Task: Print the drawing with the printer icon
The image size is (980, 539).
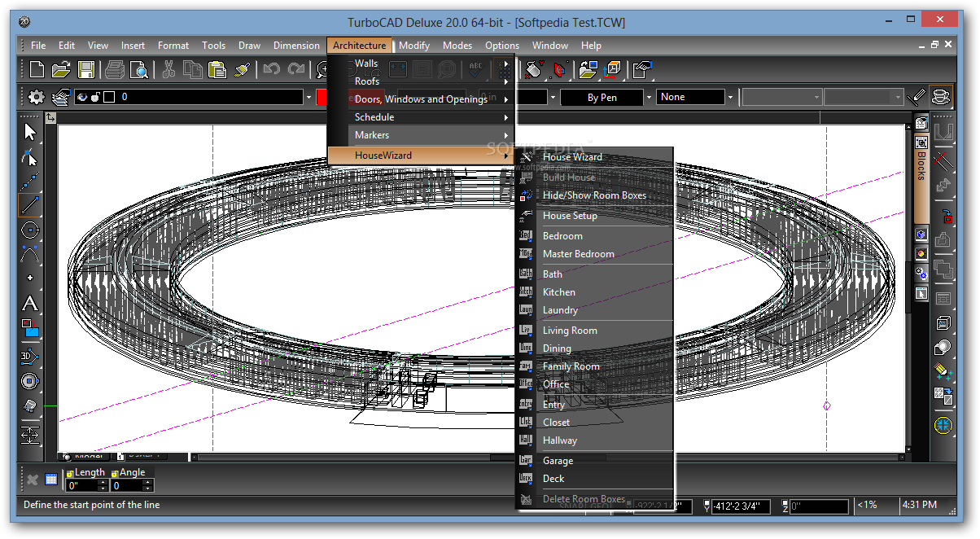Action: tap(114, 70)
